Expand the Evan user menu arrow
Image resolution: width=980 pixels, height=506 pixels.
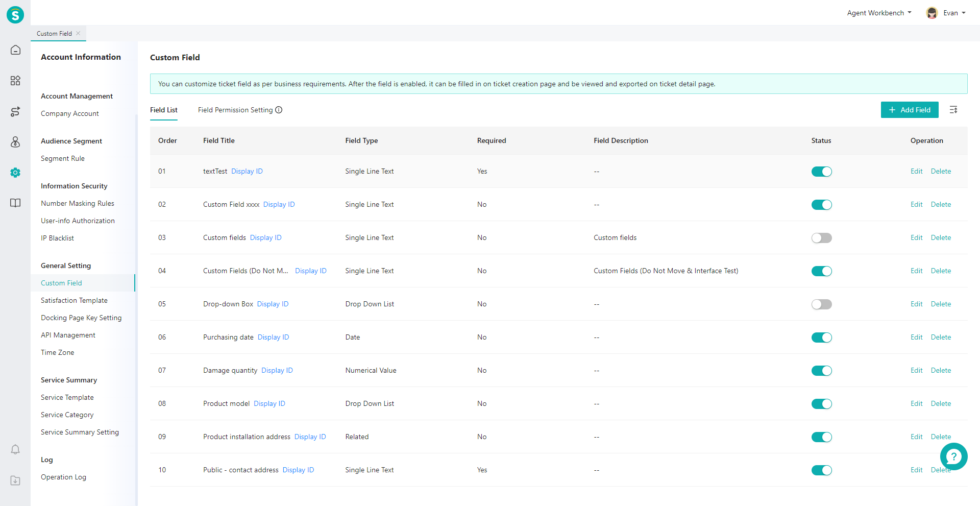(x=964, y=13)
